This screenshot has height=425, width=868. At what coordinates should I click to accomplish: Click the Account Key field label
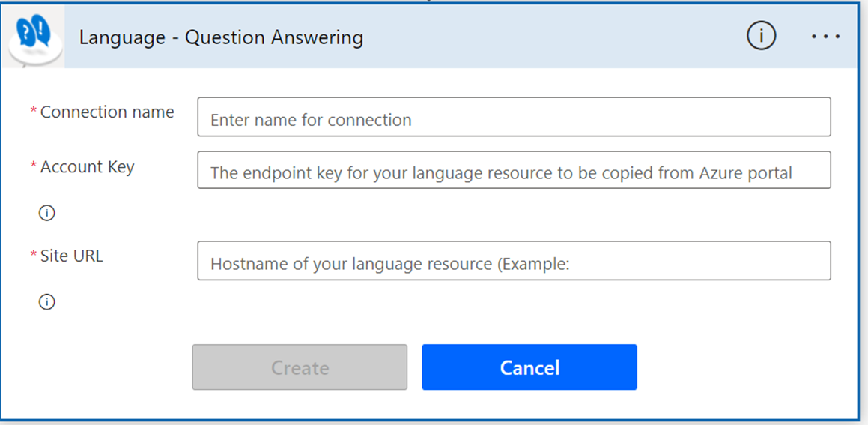(x=87, y=167)
